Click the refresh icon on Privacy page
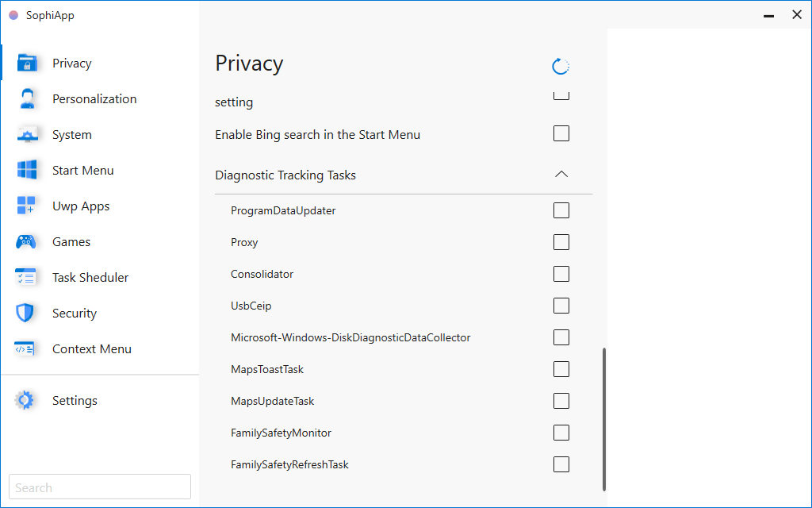812x508 pixels. pos(561,66)
